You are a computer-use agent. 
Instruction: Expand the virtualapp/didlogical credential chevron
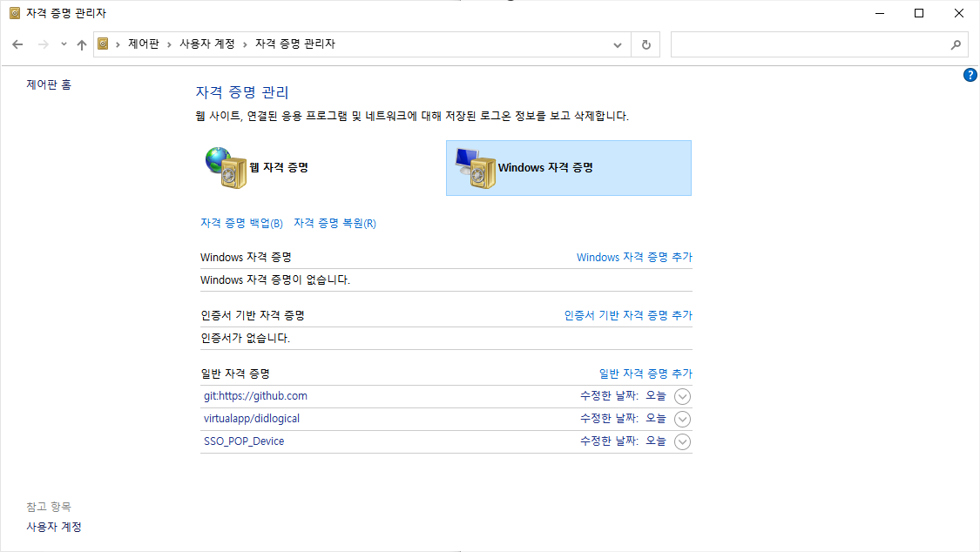click(x=682, y=419)
